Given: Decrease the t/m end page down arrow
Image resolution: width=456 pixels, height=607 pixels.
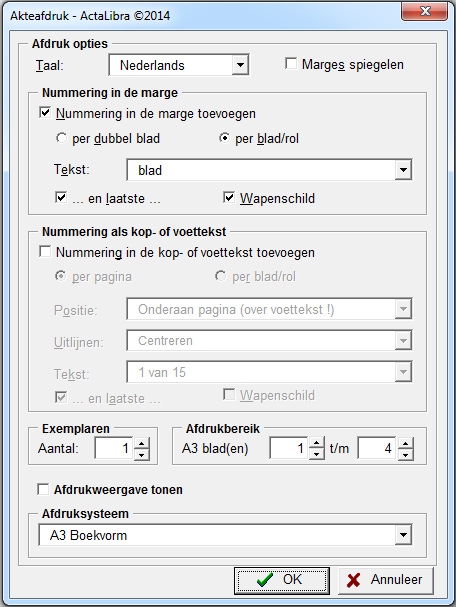Looking at the screenshot, I should click(405, 454).
